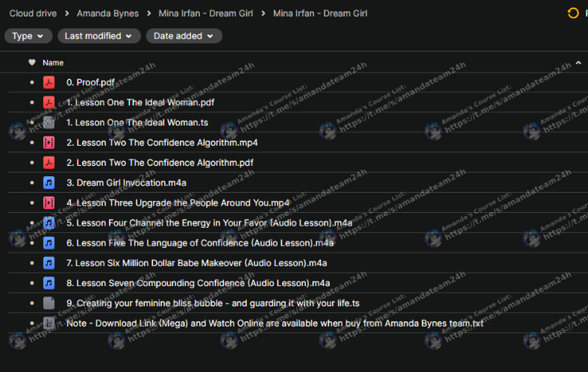Click audio icon of Lesson Six Million Dollar Babe
588x372 pixels.
coord(49,263)
